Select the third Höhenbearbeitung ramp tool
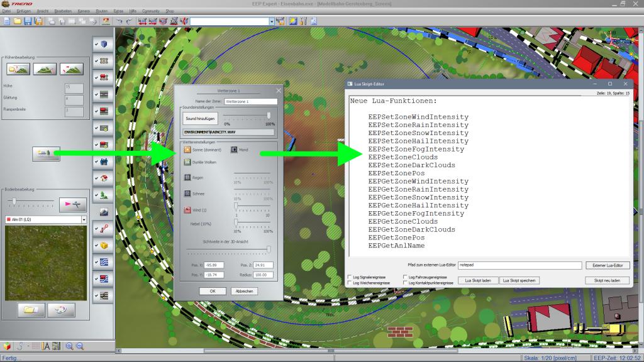Screen dimensions: 644x362 click(72, 69)
